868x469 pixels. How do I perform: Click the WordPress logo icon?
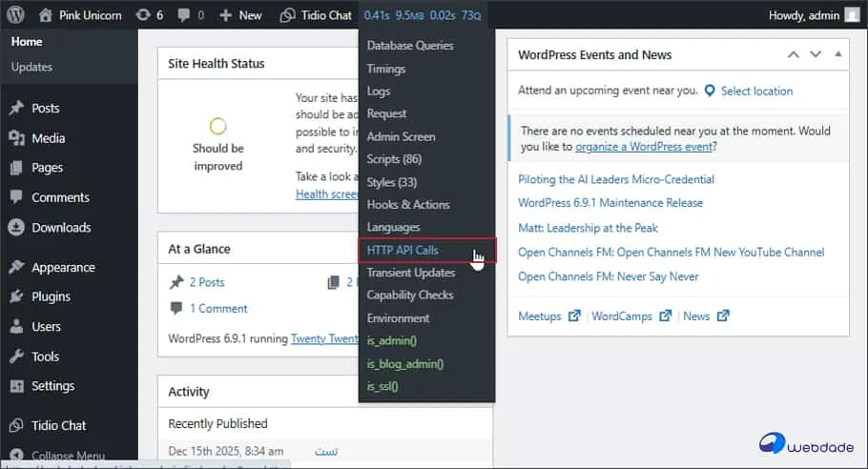point(16,15)
